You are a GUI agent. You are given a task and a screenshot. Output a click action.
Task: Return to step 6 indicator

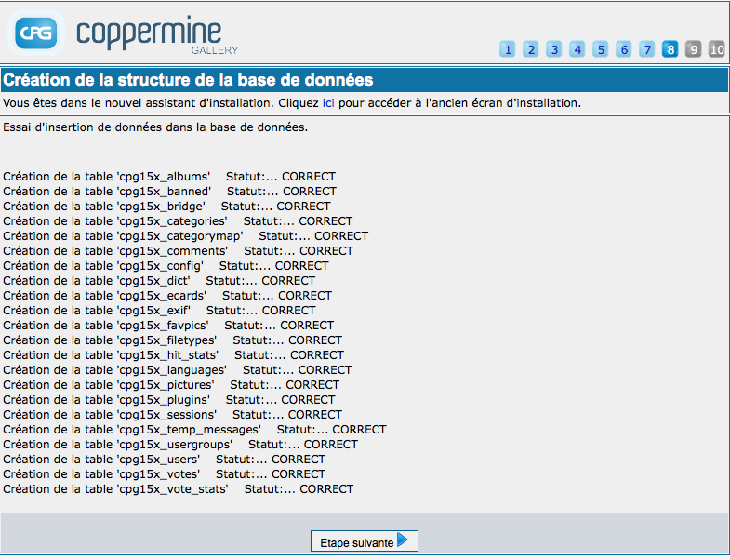point(624,49)
